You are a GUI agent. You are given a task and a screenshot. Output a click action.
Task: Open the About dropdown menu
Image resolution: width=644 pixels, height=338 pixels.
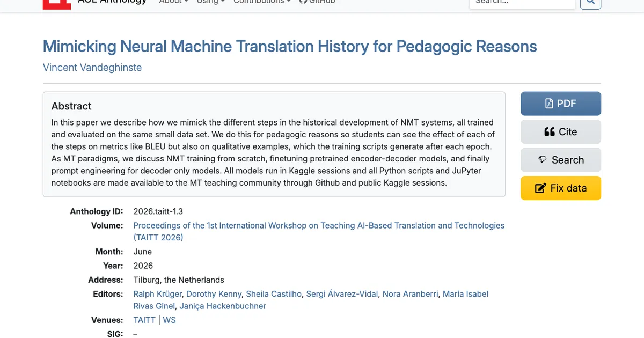point(174,3)
